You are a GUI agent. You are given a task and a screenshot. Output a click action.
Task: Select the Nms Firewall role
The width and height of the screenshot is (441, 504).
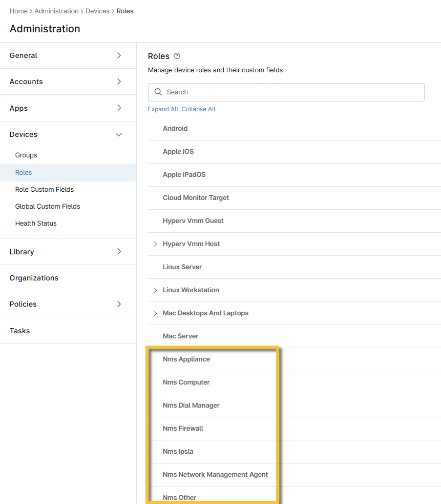click(183, 429)
